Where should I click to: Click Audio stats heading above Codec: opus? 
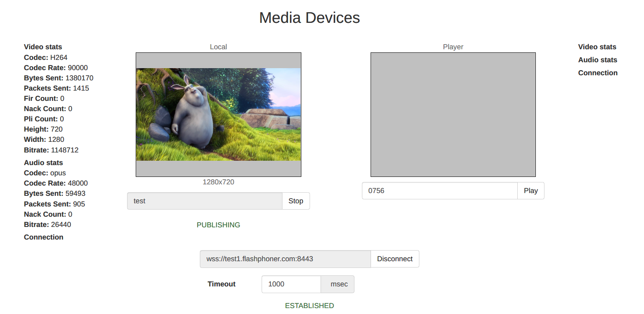(43, 163)
